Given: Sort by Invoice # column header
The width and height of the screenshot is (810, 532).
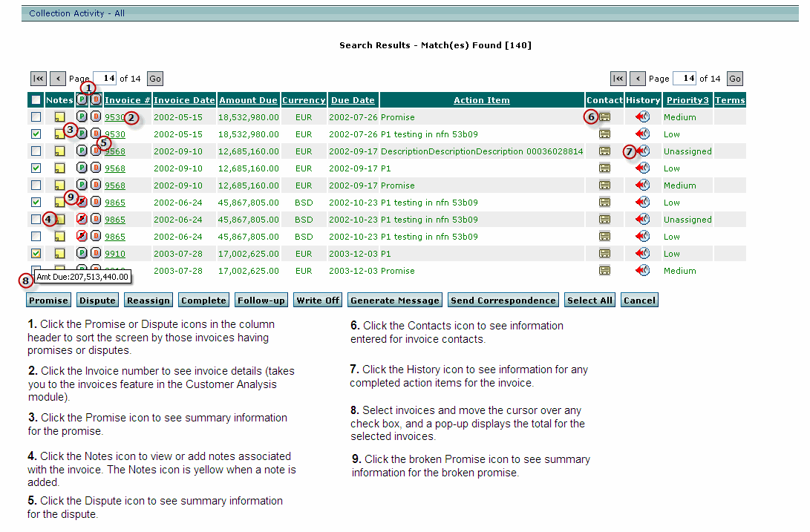Looking at the screenshot, I should [x=127, y=100].
